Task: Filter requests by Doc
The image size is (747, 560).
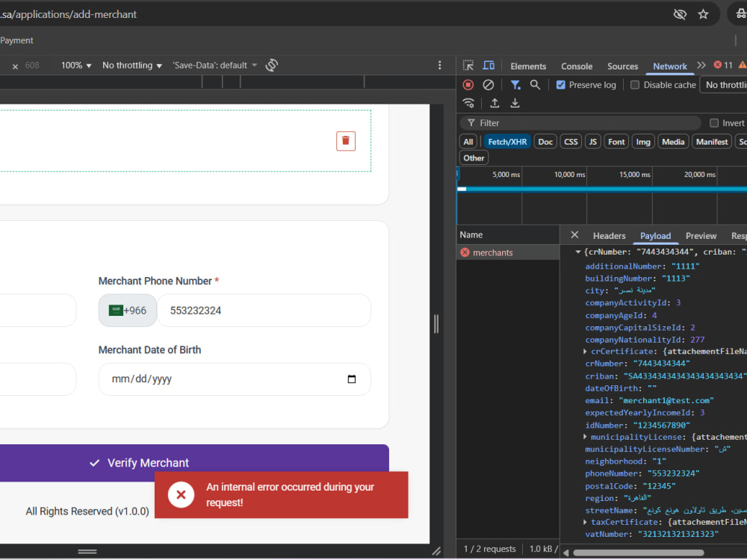Action: (x=545, y=142)
